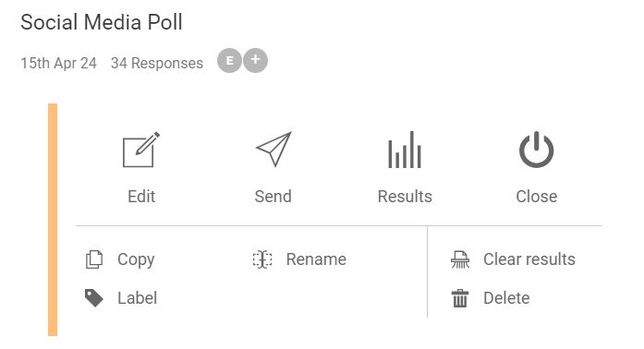This screenshot has height=349, width=644.
Task: Click the Send paper plane icon
Action: [273, 149]
